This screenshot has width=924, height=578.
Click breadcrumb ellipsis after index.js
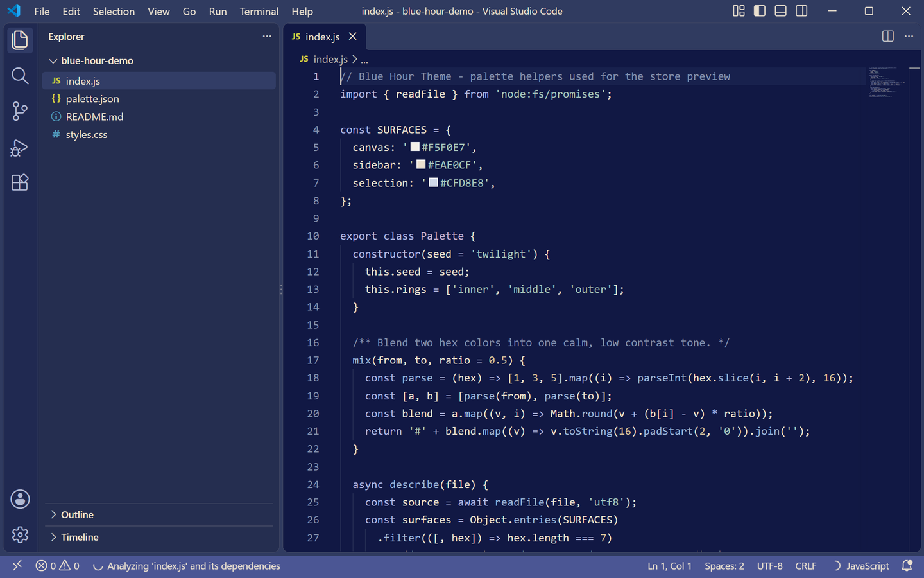coord(364,60)
